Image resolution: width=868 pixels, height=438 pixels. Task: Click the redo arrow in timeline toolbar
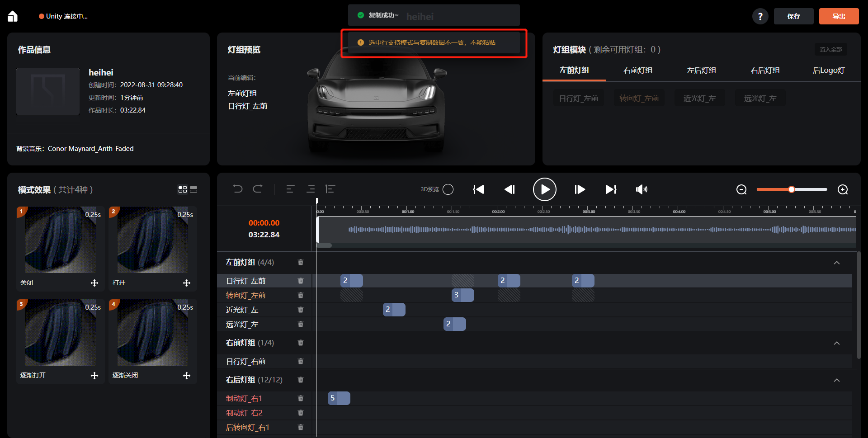pos(258,189)
